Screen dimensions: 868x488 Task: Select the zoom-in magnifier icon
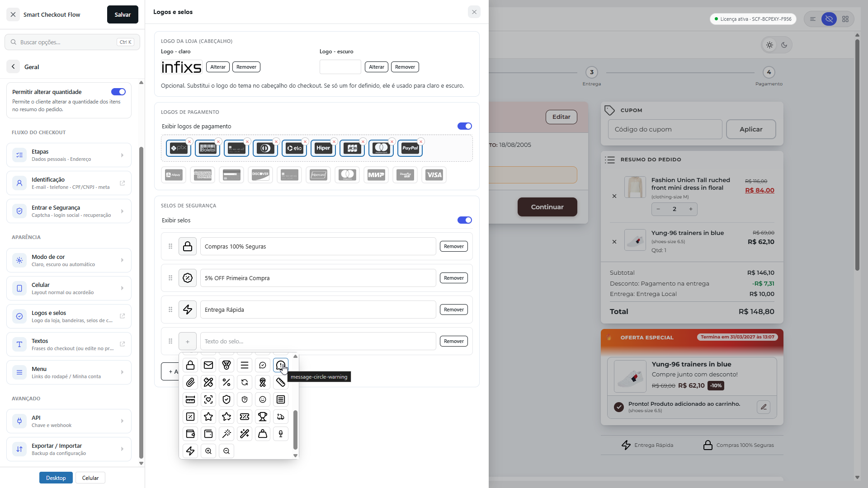point(208,451)
